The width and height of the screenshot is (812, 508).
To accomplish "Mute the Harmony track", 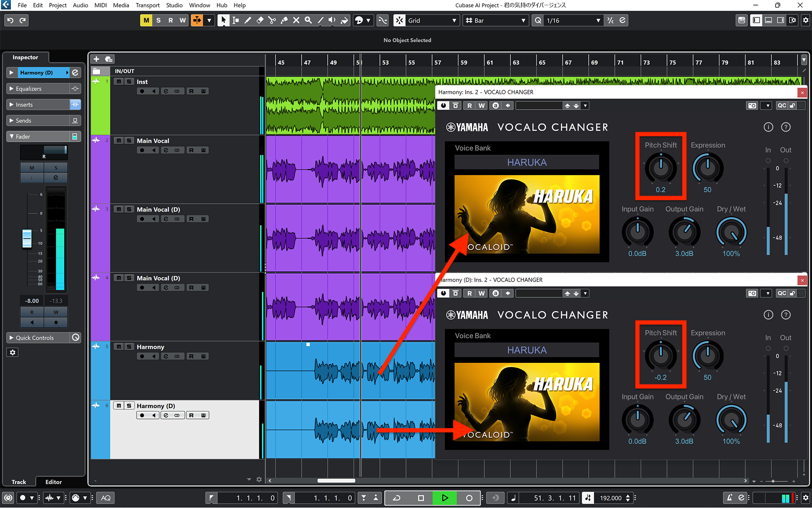I will click(x=119, y=346).
